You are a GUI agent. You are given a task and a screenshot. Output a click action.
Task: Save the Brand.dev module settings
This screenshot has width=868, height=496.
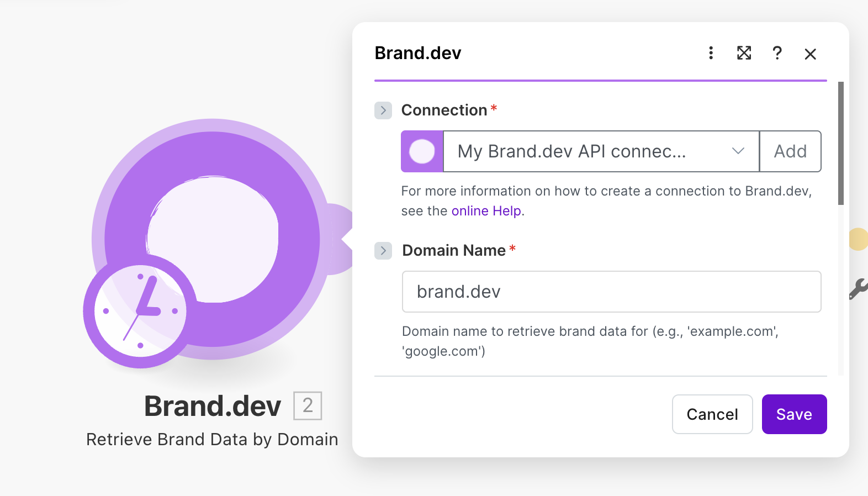[794, 414]
